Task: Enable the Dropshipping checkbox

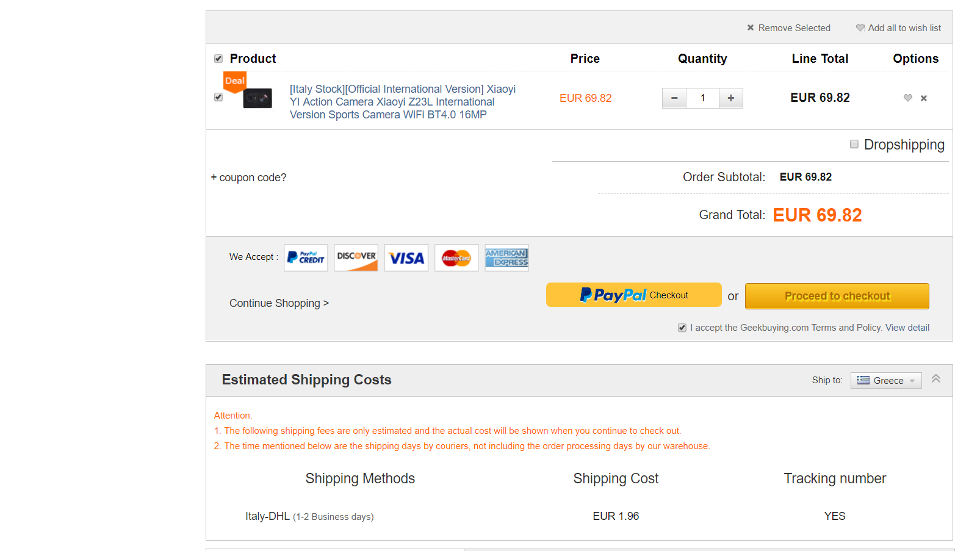Action: (x=854, y=144)
